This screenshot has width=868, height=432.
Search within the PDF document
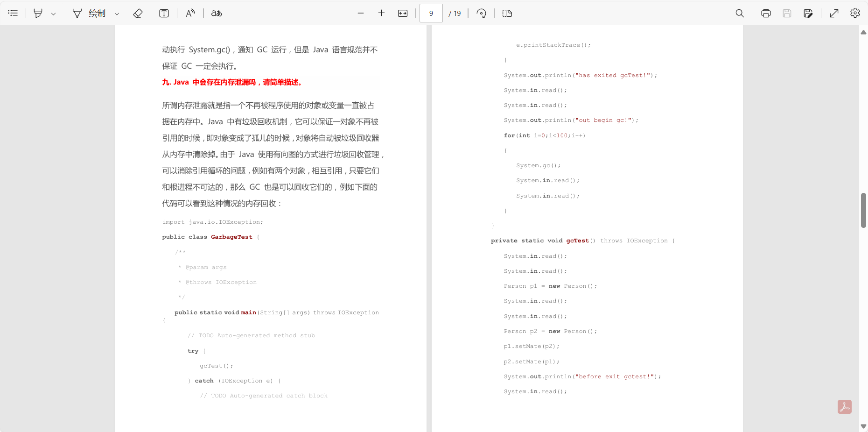click(x=740, y=13)
